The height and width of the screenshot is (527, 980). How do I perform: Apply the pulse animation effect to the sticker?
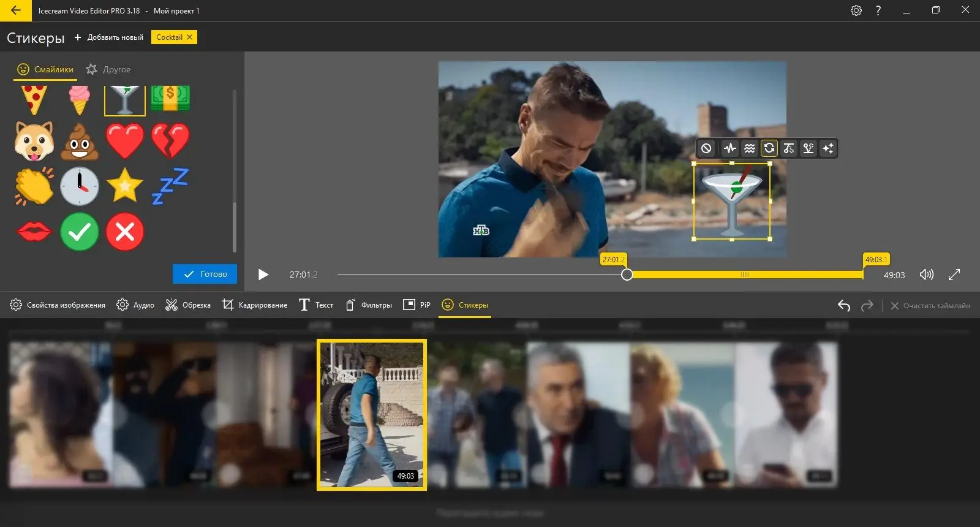tap(729, 148)
